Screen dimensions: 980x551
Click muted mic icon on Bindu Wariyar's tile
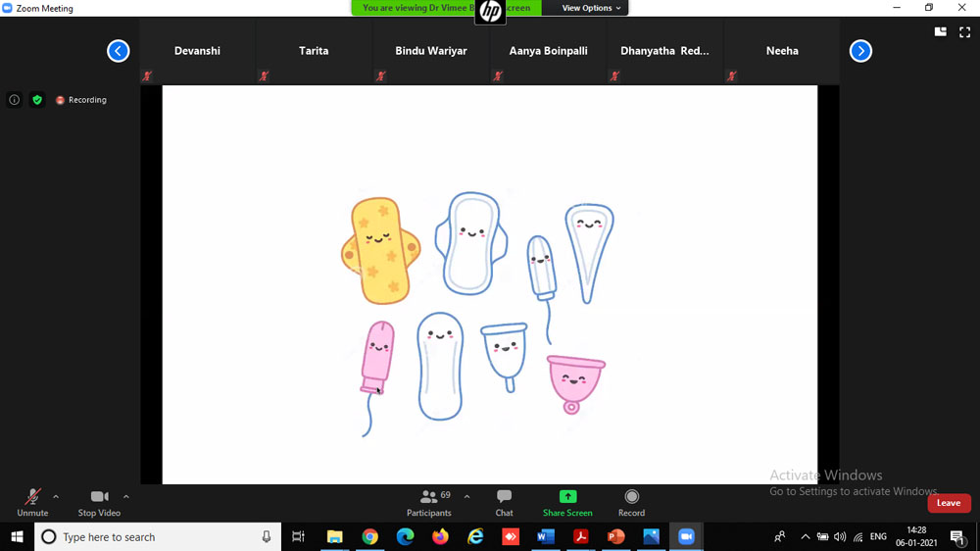pos(381,76)
